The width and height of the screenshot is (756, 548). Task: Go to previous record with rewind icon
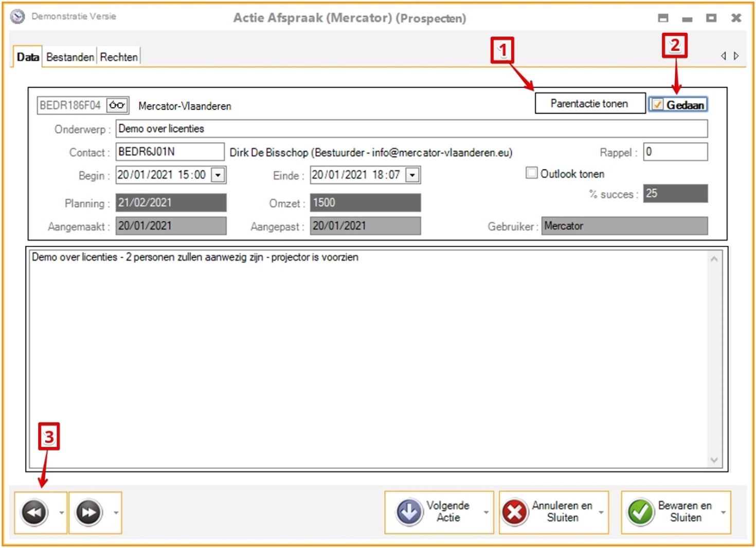click(x=34, y=512)
